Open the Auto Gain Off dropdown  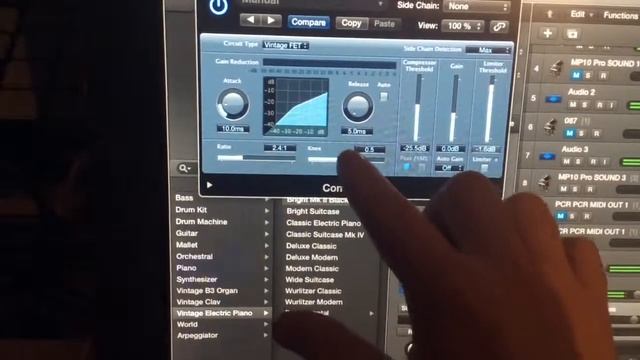(449, 168)
